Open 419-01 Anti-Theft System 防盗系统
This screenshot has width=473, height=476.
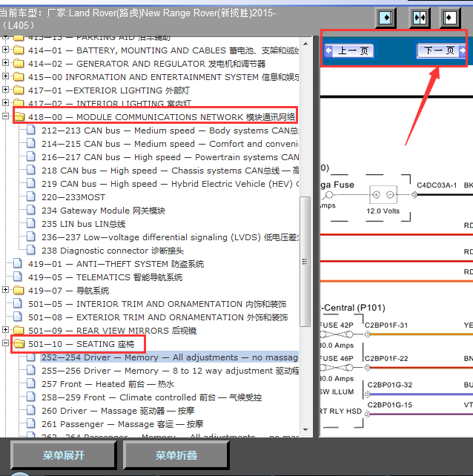point(116,264)
